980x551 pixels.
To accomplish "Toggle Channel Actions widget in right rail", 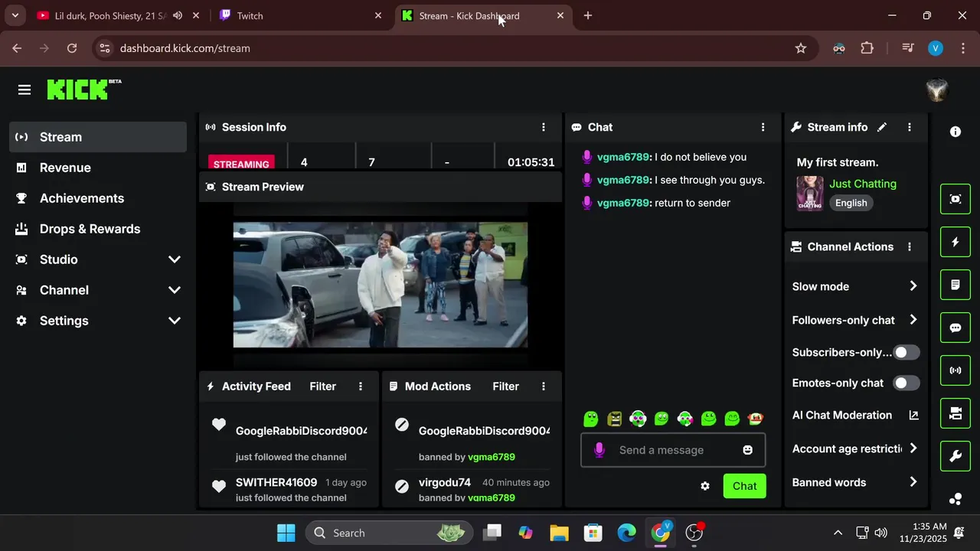I will (955, 413).
